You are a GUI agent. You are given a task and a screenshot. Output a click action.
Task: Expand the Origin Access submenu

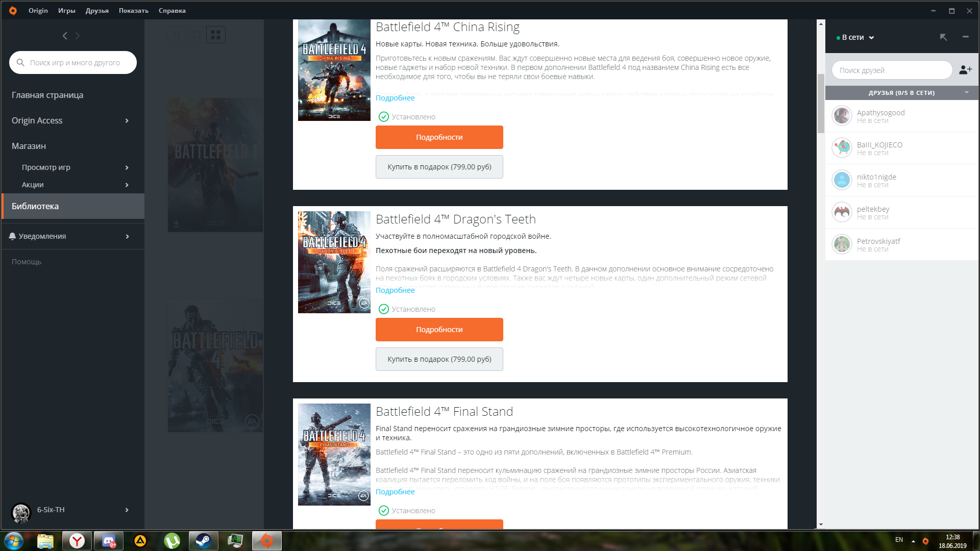click(127, 121)
